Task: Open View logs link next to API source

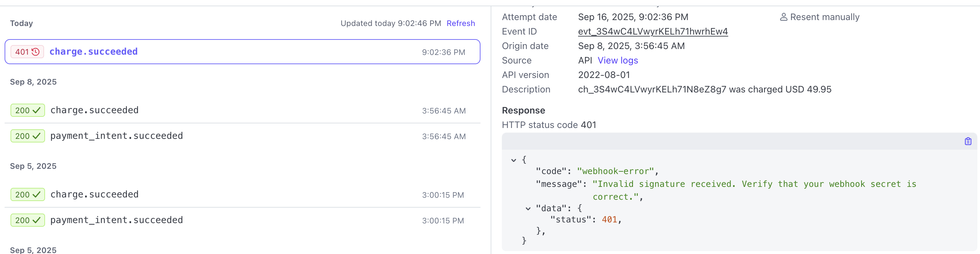Action: (x=618, y=61)
